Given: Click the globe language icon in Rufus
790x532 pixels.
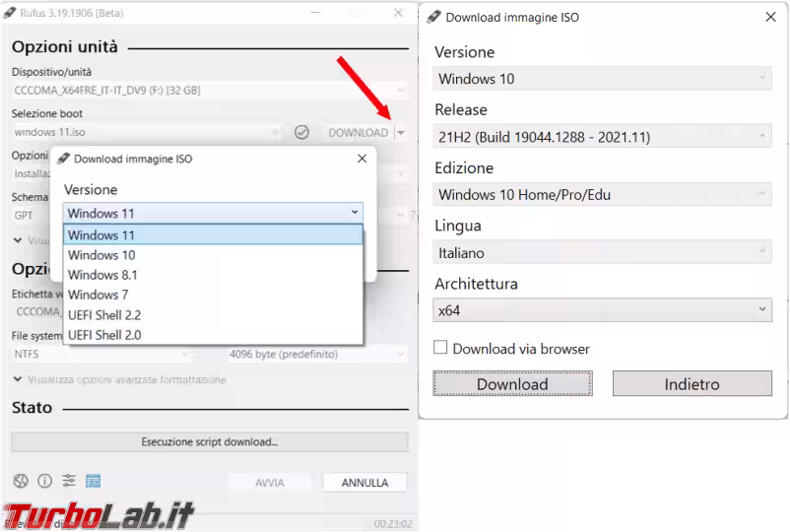Looking at the screenshot, I should click(21, 481).
